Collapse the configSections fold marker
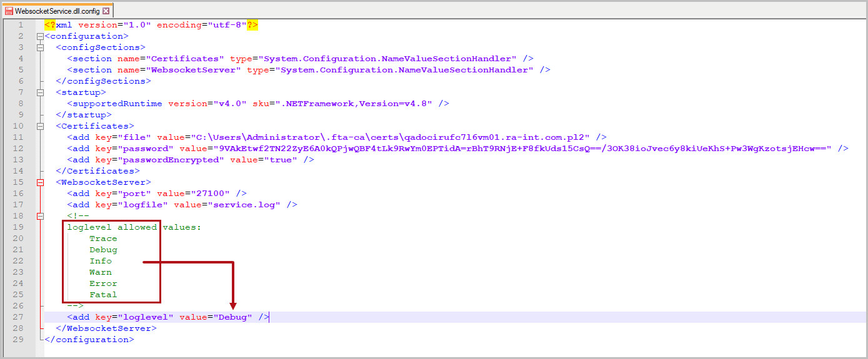Image resolution: width=868 pixels, height=359 pixels. (x=41, y=47)
